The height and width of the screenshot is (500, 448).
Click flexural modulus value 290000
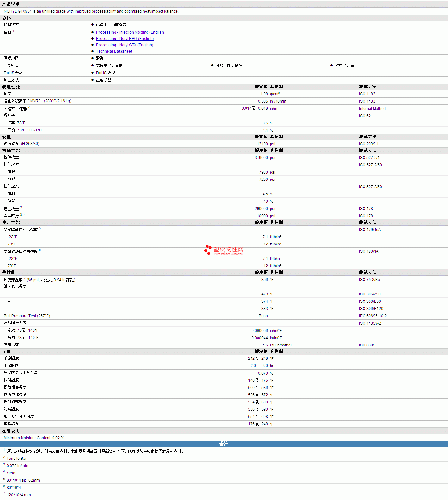coord(261,209)
